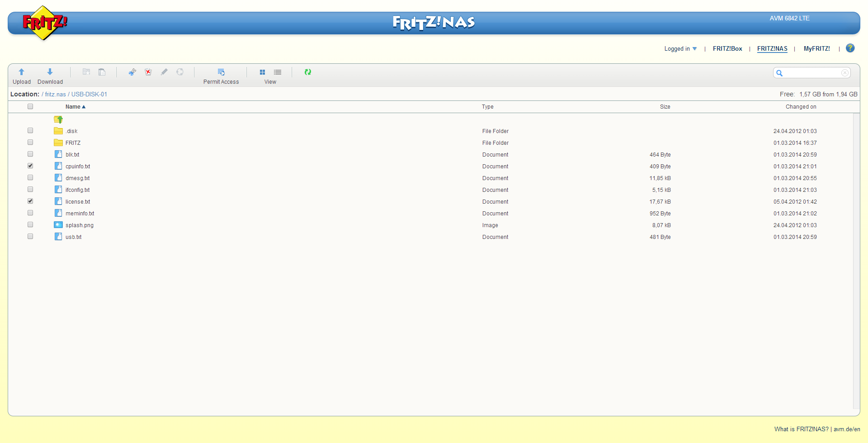This screenshot has height=443, width=868.
Task: Click the .disk folder icon
Action: (x=58, y=131)
